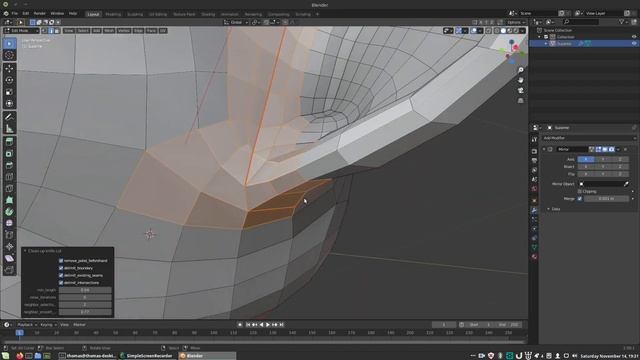
Task: Open the viewport shading options dropdown arrow
Action: [x=522, y=31]
